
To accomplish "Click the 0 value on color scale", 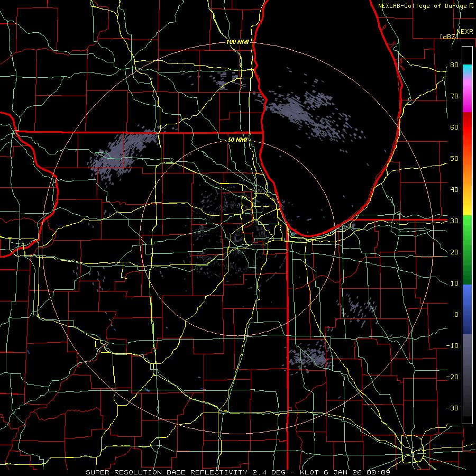I will pyautogui.click(x=456, y=315).
